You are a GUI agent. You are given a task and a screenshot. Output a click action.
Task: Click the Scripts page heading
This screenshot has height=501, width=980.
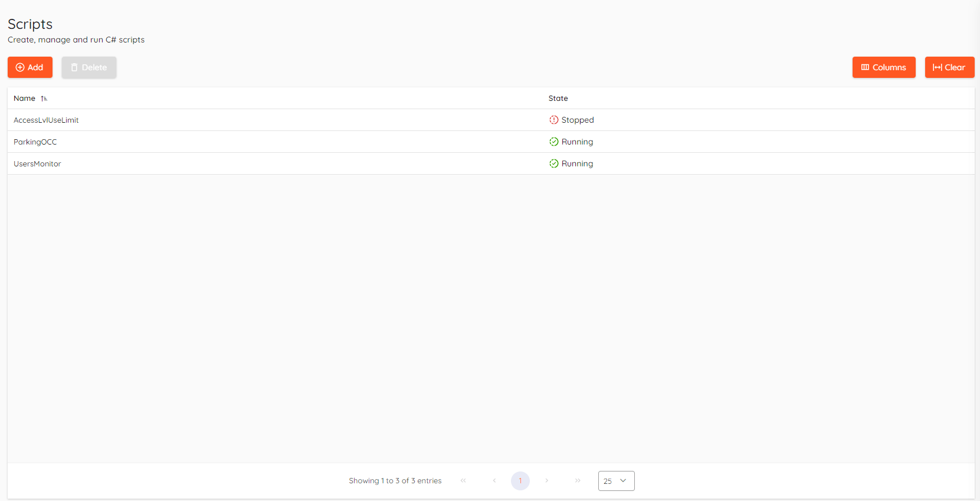[30, 24]
